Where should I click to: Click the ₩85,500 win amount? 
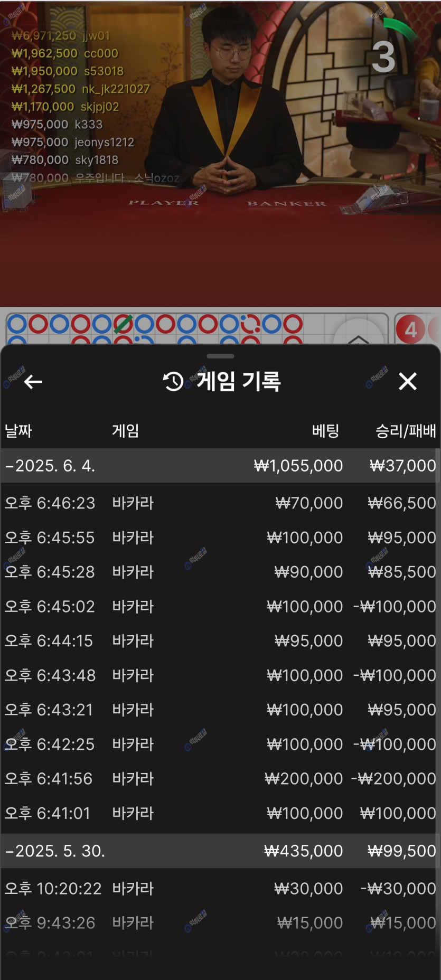click(402, 572)
